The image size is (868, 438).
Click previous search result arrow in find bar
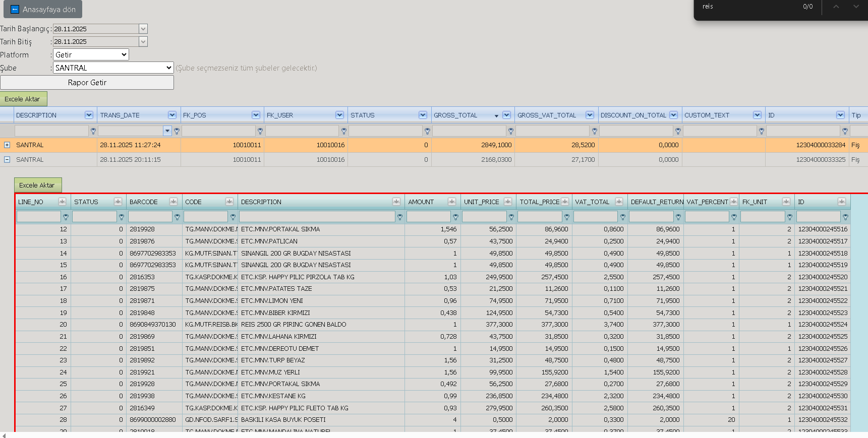click(x=836, y=7)
